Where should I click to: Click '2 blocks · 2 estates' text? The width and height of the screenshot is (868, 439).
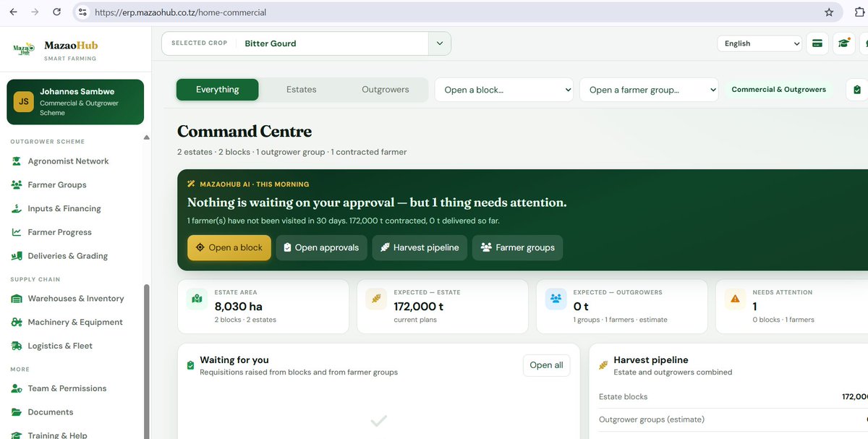[245, 320]
